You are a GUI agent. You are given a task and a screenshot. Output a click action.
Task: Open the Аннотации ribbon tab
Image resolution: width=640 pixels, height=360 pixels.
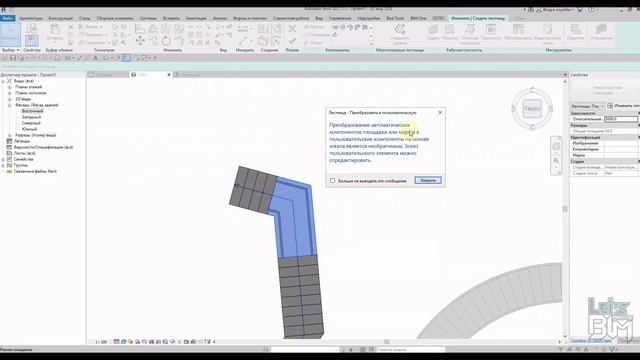pyautogui.click(x=196, y=18)
